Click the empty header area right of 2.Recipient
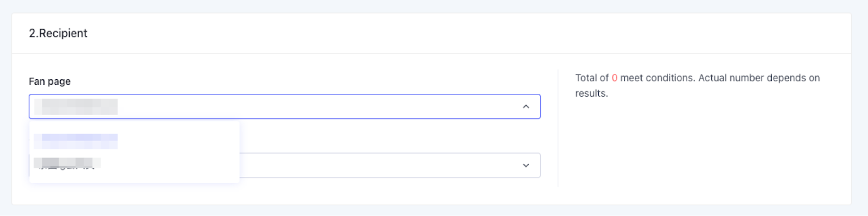The height and width of the screenshot is (216, 868). 467,33
